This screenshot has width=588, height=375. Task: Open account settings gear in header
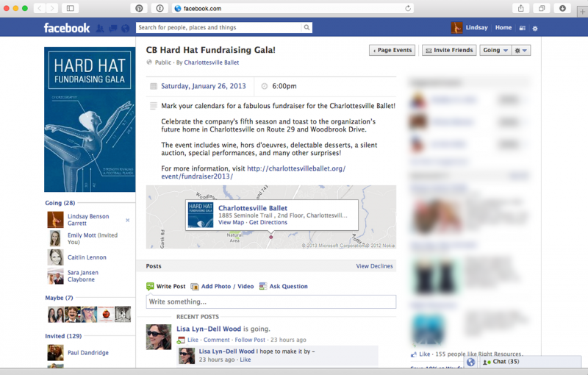(x=535, y=28)
